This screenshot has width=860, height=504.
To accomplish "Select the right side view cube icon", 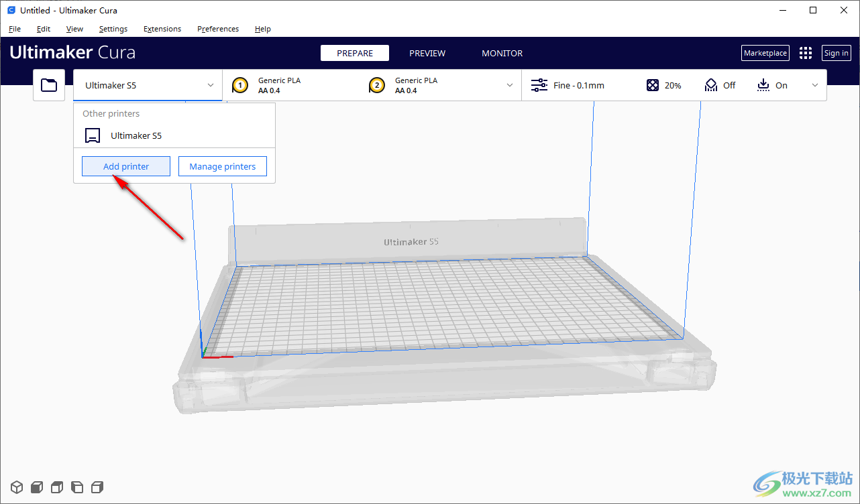I will (97, 487).
